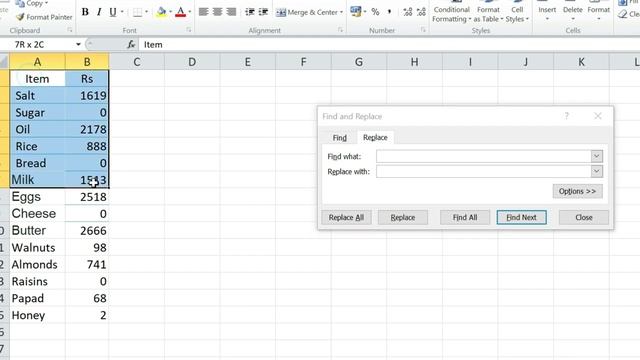Image resolution: width=640 pixels, height=360 pixels.
Task: Decrease indent
Action: click(250, 12)
